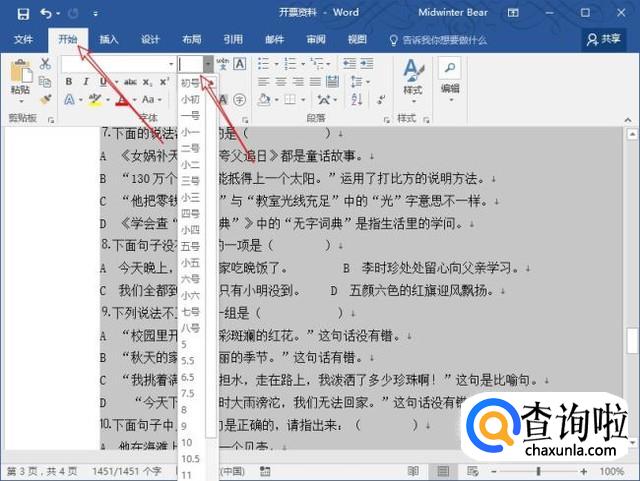Image resolution: width=640 pixels, height=481 pixels.
Task: Expand the font size dropdown arrow
Action: click(208, 64)
